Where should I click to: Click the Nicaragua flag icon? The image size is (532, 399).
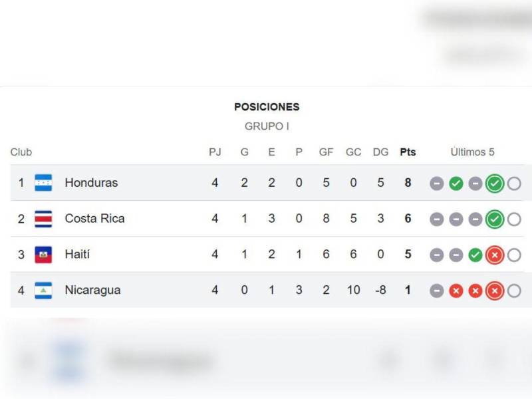(x=43, y=290)
